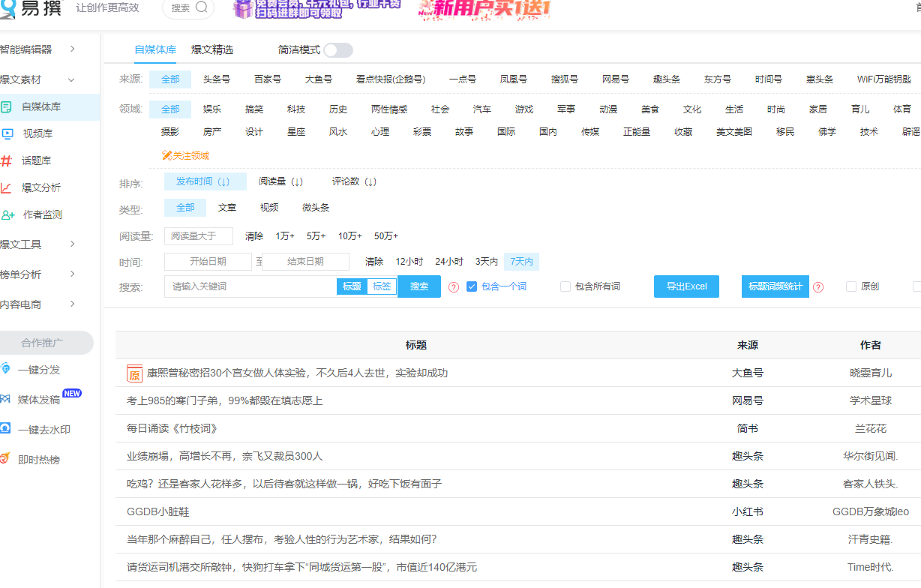921x588 pixels.
Task: Click 关注领域 pencil link
Action: pos(185,155)
